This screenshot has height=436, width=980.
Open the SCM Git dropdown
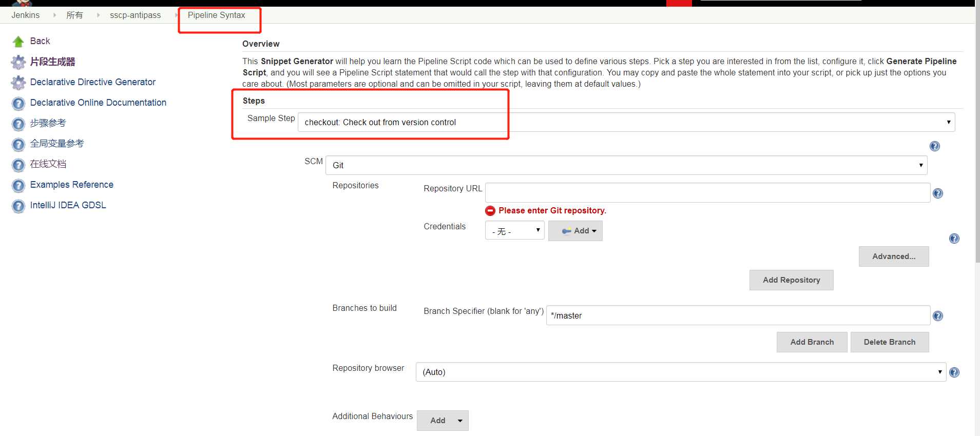coord(626,165)
